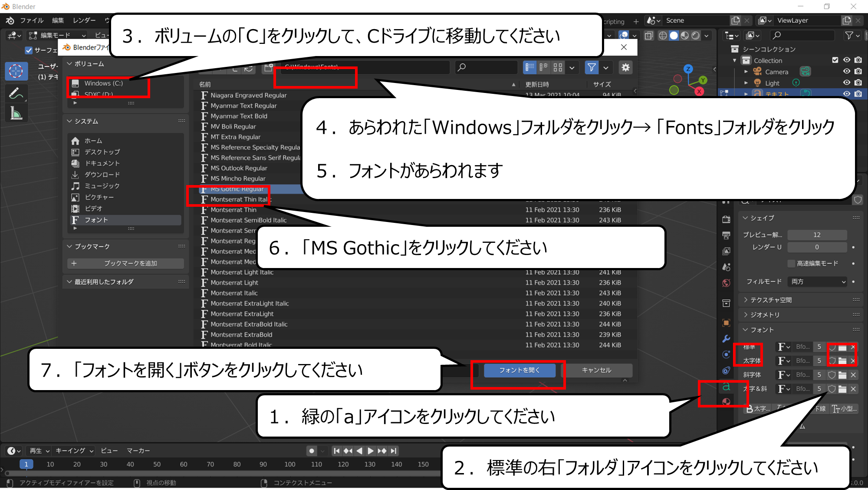Open the timeline マーカー menu

(138, 451)
